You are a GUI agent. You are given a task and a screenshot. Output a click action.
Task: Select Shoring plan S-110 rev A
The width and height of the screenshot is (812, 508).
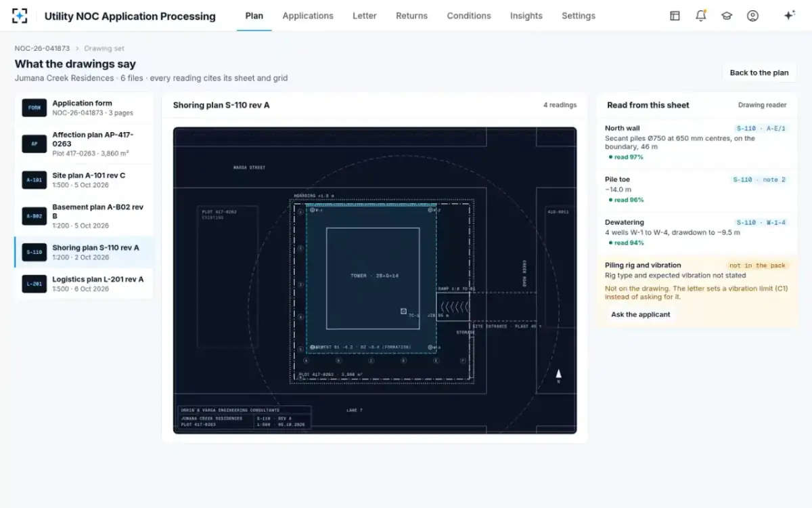point(84,252)
